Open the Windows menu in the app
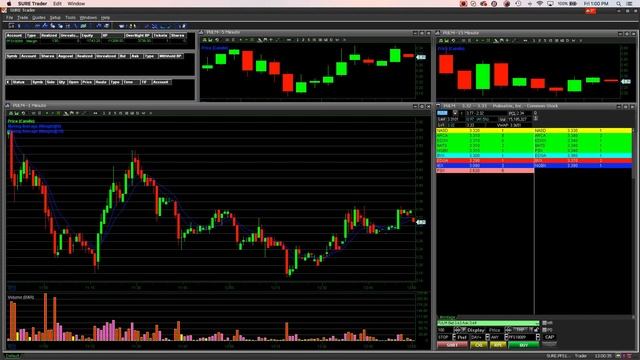This screenshot has width=640, height=360. click(88, 18)
